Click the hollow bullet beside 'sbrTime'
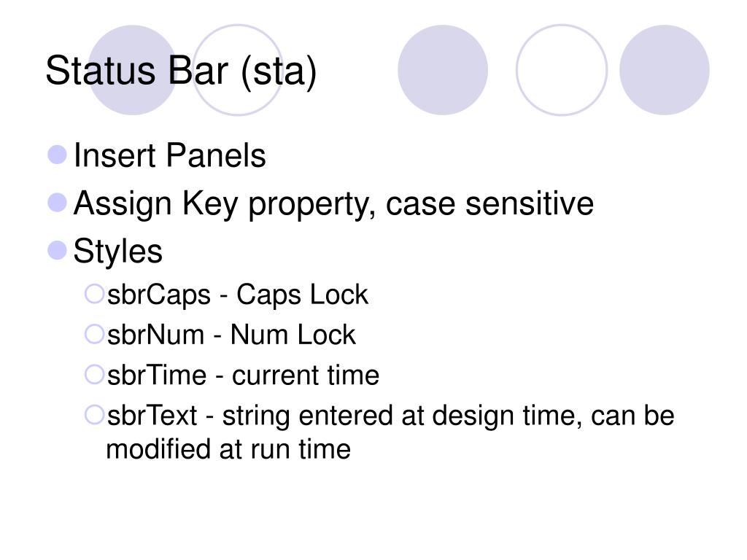This screenshot has width=747, height=560. click(x=94, y=374)
